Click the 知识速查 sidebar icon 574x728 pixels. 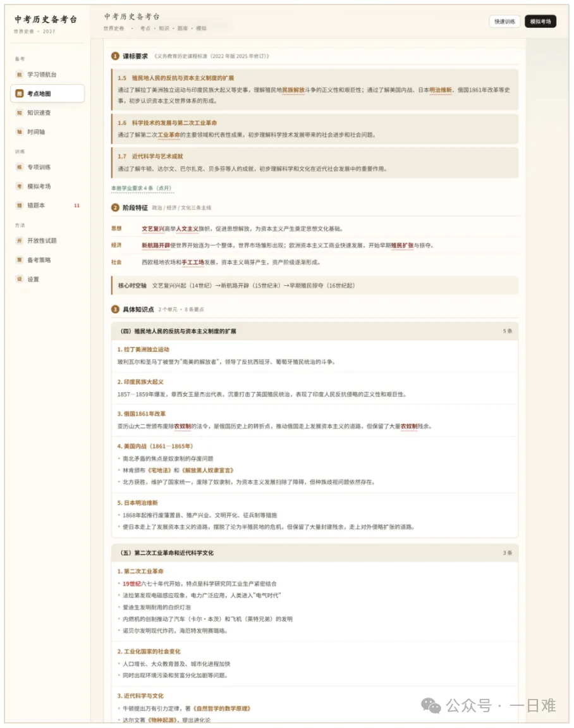(20, 113)
